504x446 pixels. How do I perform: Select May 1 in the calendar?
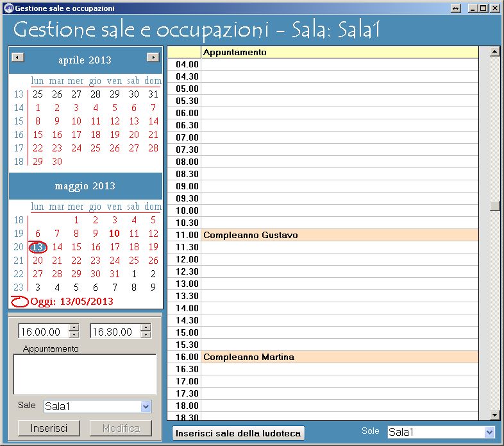point(76,220)
